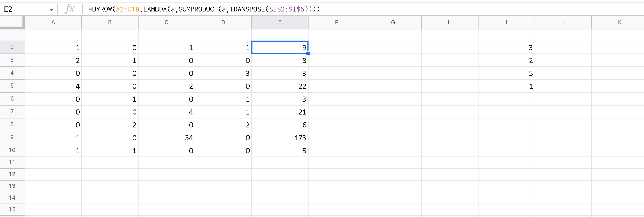
Task: Click cell I3 containing 2
Action: click(x=507, y=60)
